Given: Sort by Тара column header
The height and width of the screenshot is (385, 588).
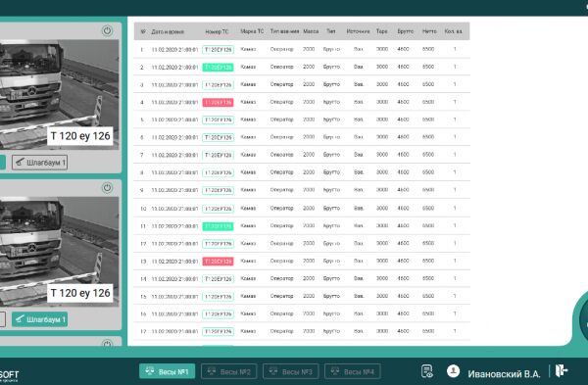Looking at the screenshot, I should [382, 31].
